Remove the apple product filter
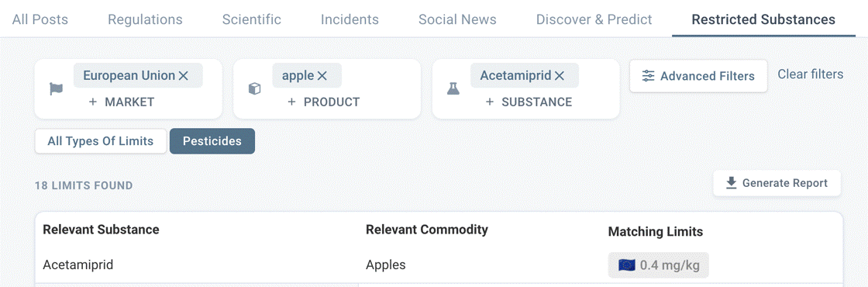The height and width of the screenshot is (287, 868). tap(322, 76)
